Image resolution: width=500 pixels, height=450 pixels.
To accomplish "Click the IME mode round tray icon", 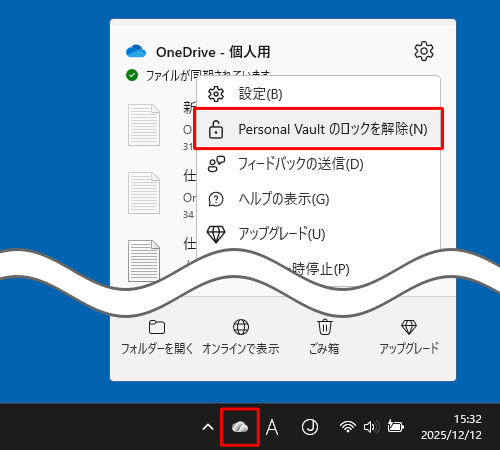I will (310, 427).
